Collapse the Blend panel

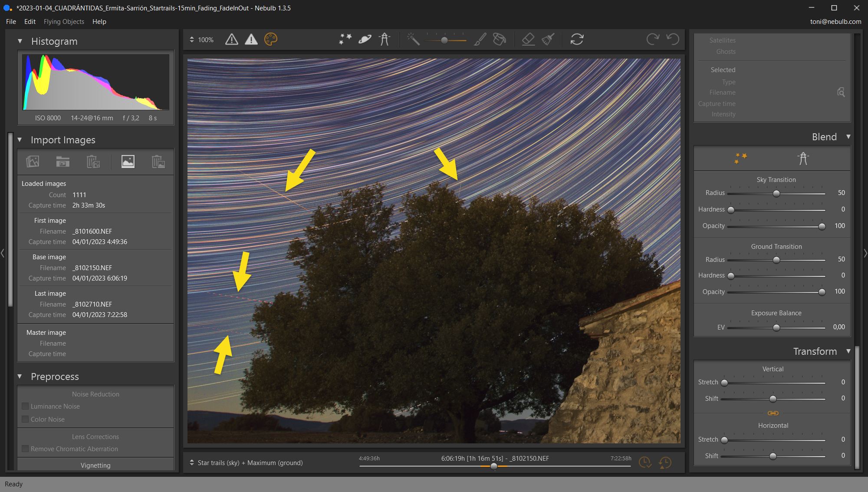tap(848, 137)
